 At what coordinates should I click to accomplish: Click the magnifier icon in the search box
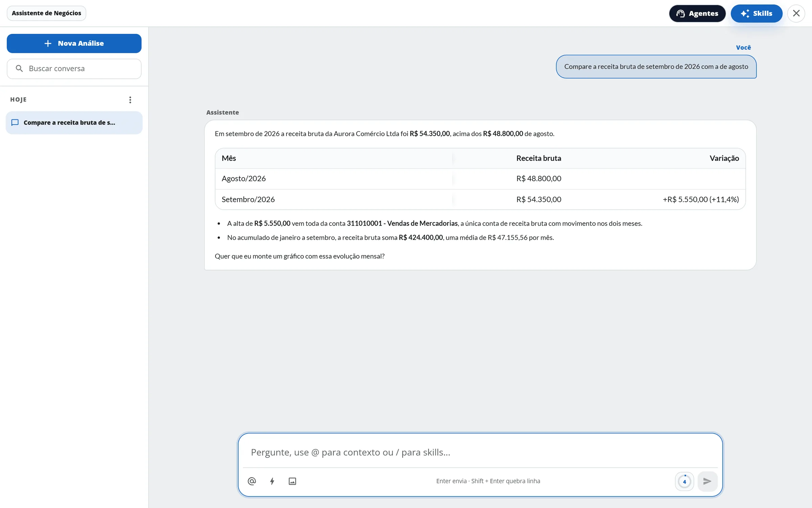(x=19, y=68)
